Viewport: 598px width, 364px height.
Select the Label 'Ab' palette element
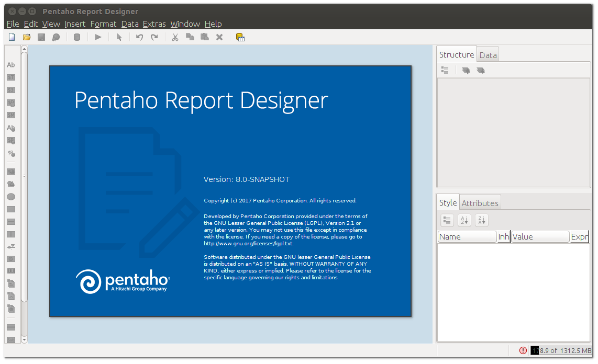click(11, 65)
